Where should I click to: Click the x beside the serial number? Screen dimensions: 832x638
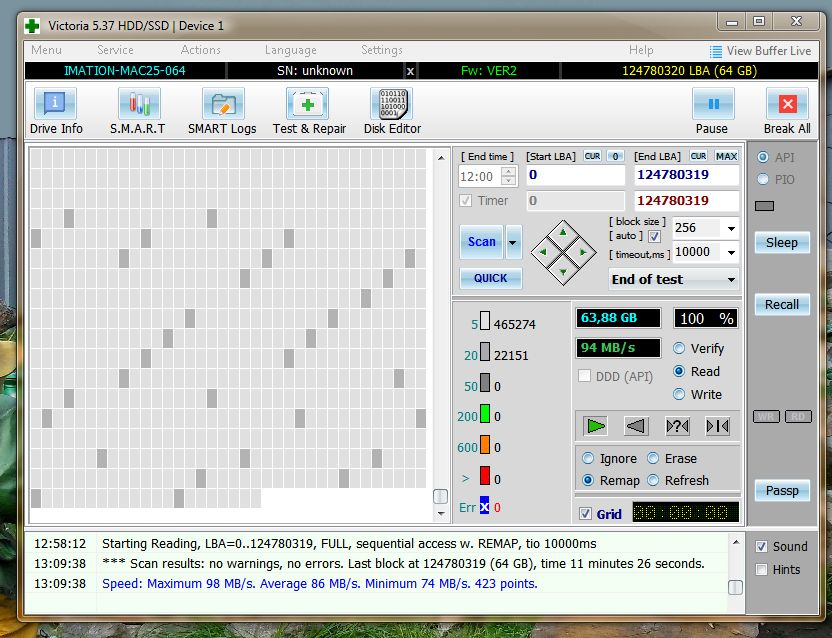click(x=410, y=71)
